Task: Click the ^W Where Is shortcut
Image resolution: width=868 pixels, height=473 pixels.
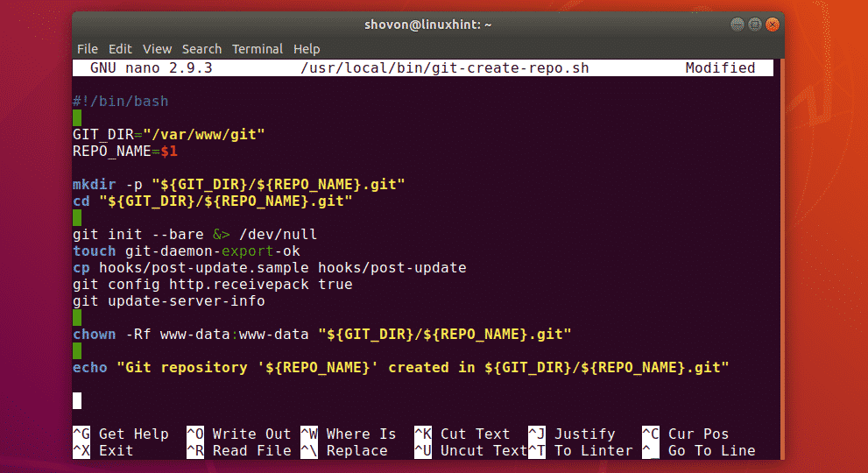Action: [x=349, y=434]
